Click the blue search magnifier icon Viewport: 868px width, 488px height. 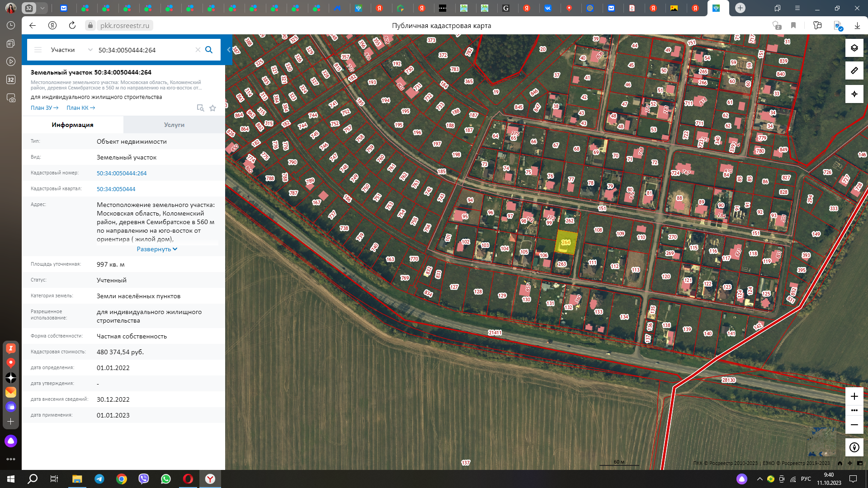tap(209, 50)
